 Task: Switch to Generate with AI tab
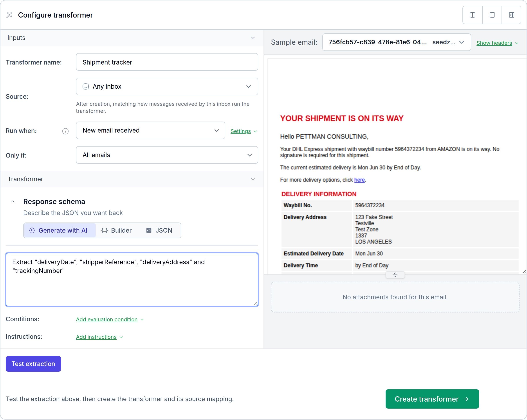pos(60,230)
